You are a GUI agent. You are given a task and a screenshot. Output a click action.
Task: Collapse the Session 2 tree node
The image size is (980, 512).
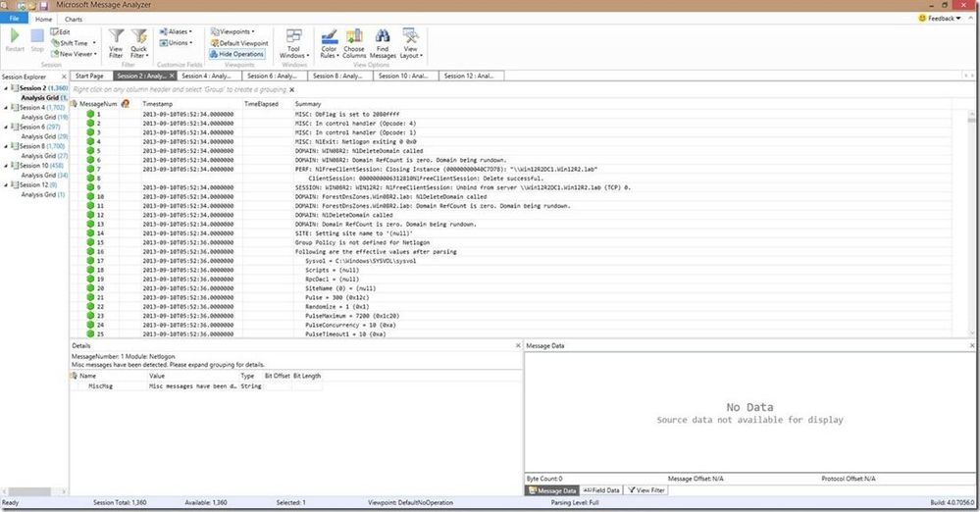click(x=6, y=88)
